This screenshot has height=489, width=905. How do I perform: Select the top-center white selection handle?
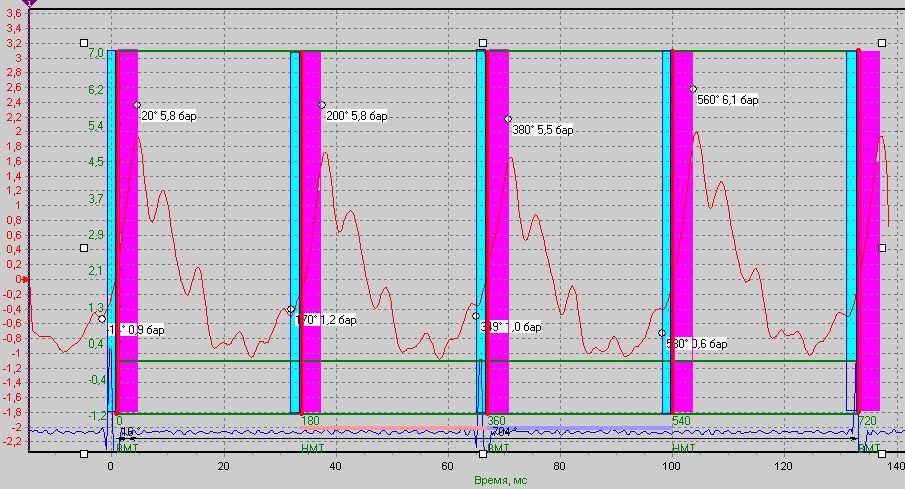[x=483, y=43]
